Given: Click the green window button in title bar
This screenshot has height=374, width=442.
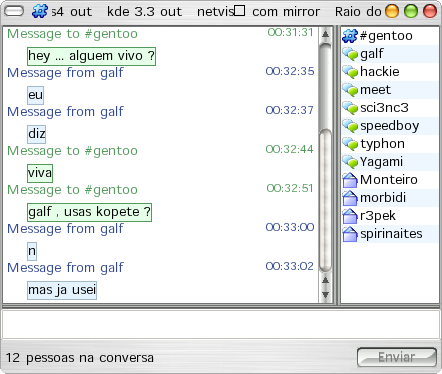Looking at the screenshot, I should tap(411, 11).
